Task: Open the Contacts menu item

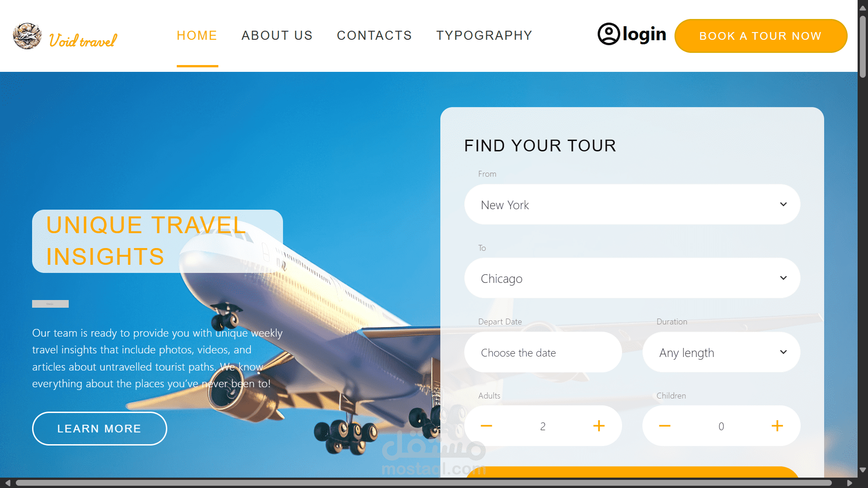Action: (374, 35)
